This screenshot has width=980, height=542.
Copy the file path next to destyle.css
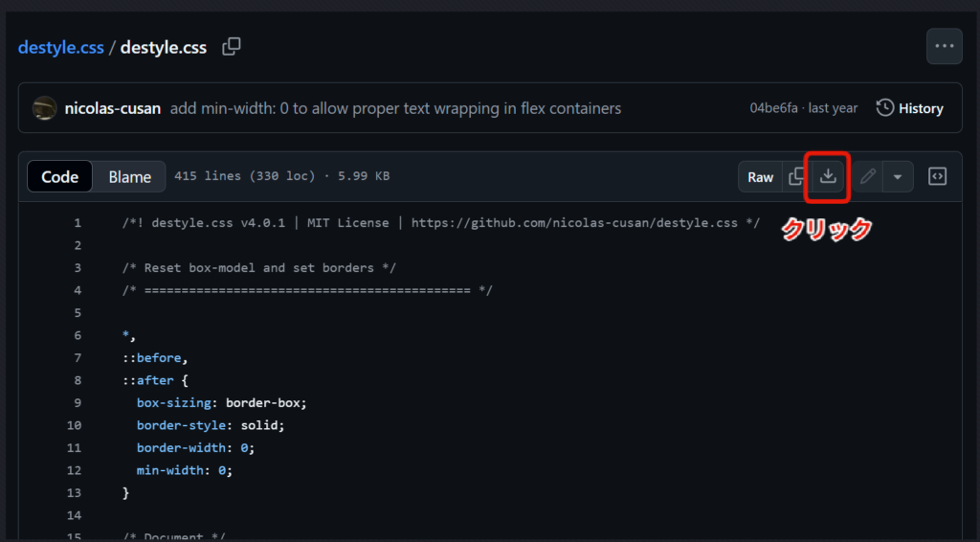[x=231, y=47]
